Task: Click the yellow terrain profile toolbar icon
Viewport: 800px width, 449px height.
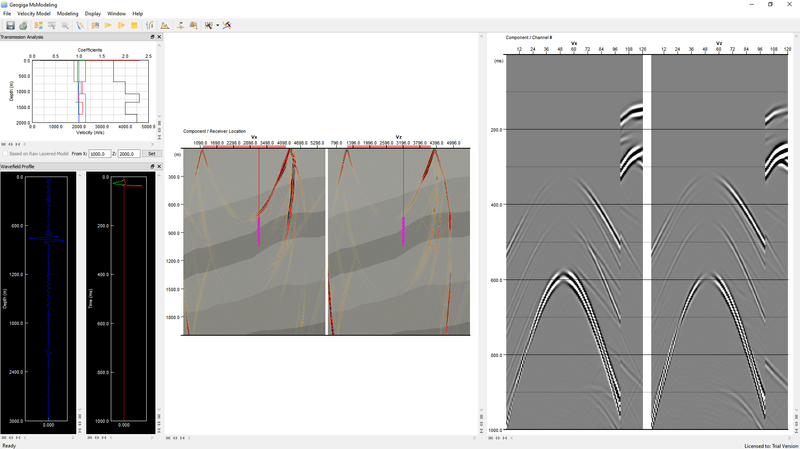Action: 165,25
